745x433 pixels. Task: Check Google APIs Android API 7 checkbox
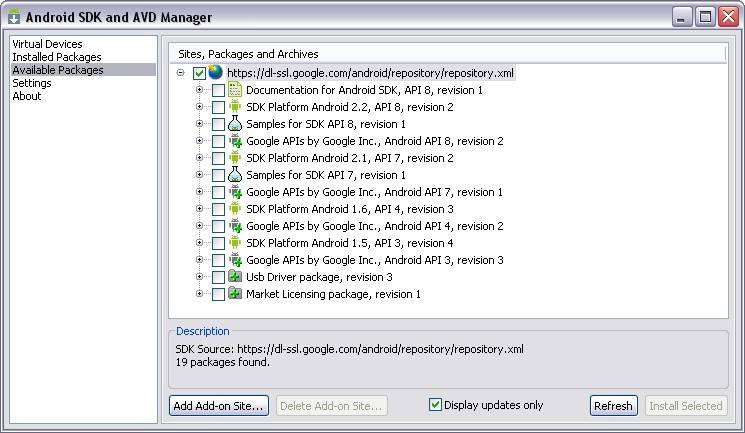click(218, 192)
